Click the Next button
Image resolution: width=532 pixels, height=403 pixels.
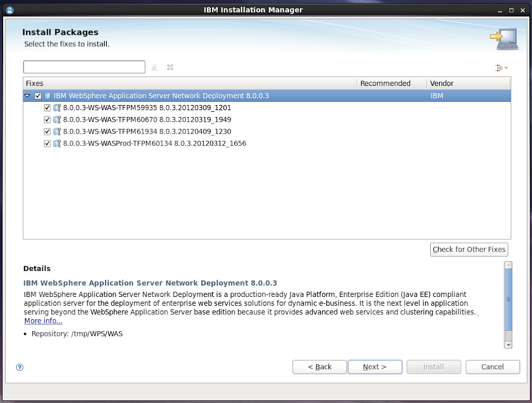pos(375,367)
